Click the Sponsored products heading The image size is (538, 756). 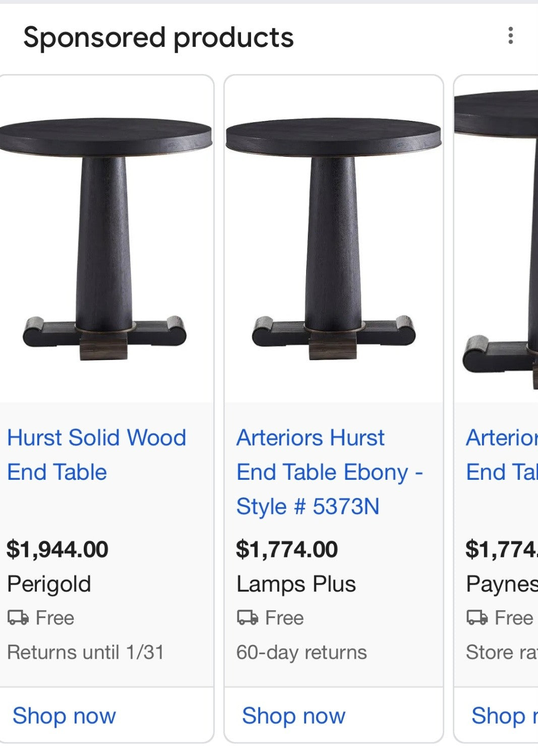pos(158,36)
